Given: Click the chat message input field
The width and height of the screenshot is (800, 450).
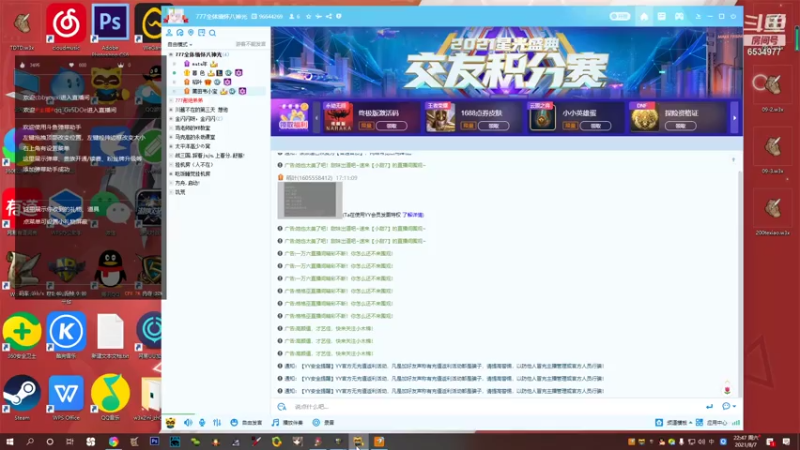Looking at the screenshot, I should (x=497, y=407).
